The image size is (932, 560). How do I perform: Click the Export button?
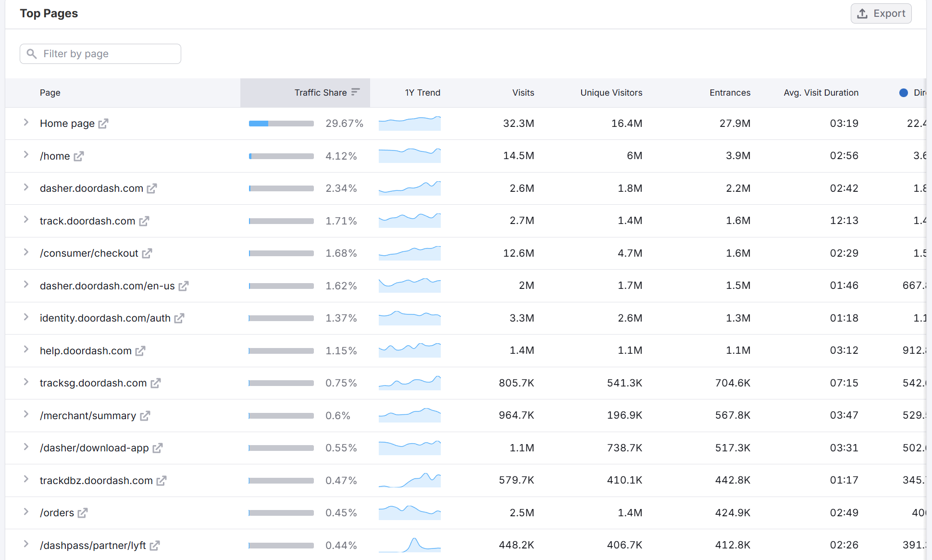click(x=881, y=13)
